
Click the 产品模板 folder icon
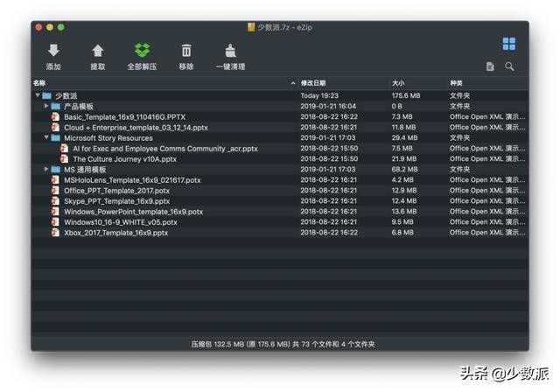click(x=55, y=106)
